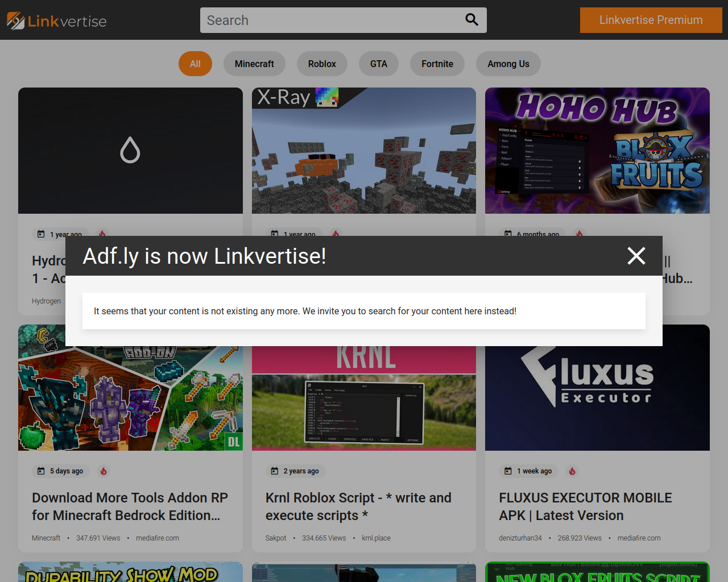The width and height of the screenshot is (728, 582).
Task: Select the Among Us category filter
Action: (x=508, y=64)
